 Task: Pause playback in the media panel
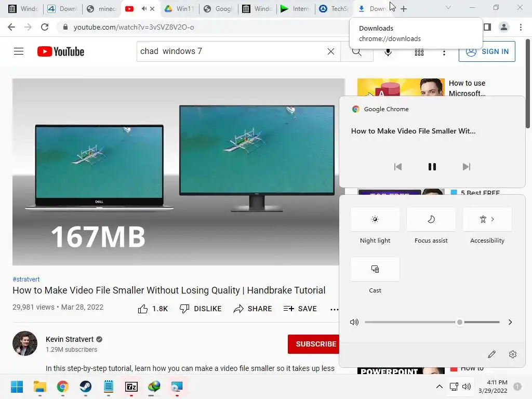(x=432, y=167)
